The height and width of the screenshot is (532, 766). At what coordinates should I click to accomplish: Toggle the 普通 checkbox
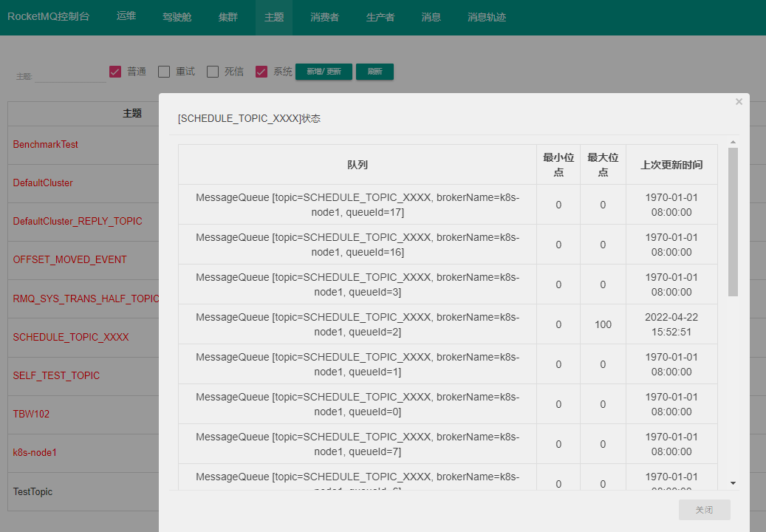point(115,72)
